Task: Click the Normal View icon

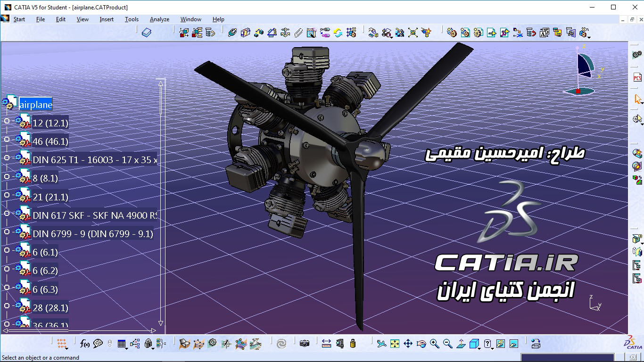Action: 461,344
